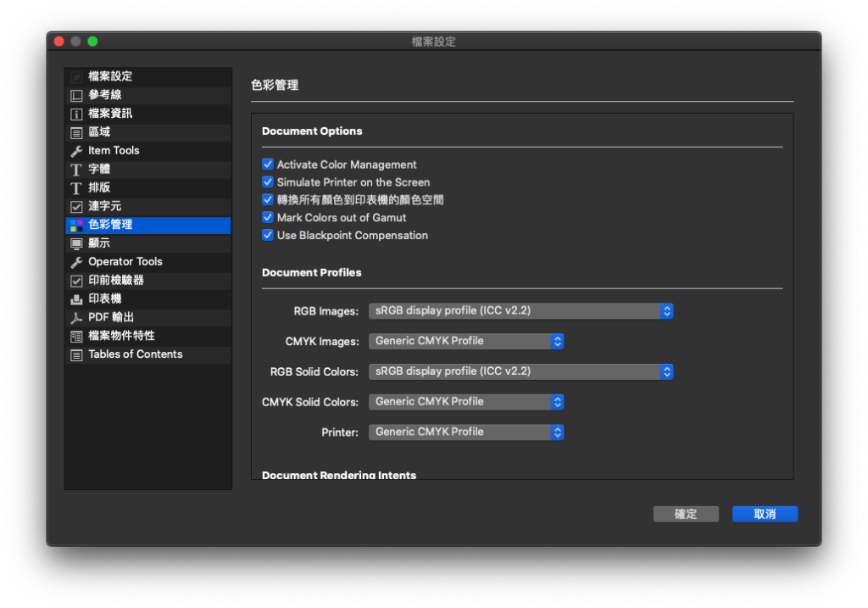Click the Item Tools wrench icon
The height and width of the screenshot is (608, 868).
pos(76,151)
